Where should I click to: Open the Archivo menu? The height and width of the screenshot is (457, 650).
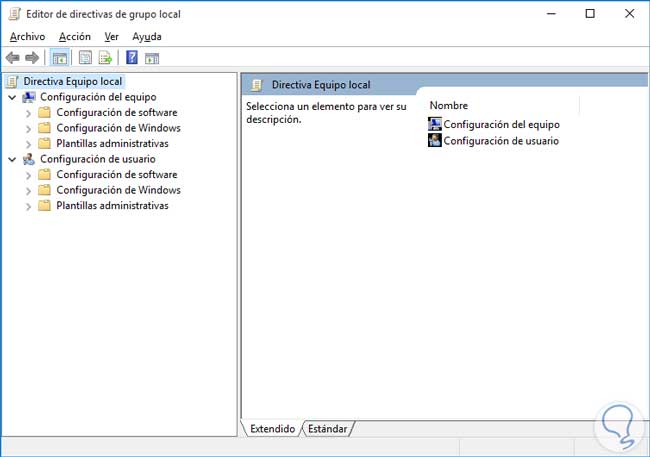(x=27, y=37)
